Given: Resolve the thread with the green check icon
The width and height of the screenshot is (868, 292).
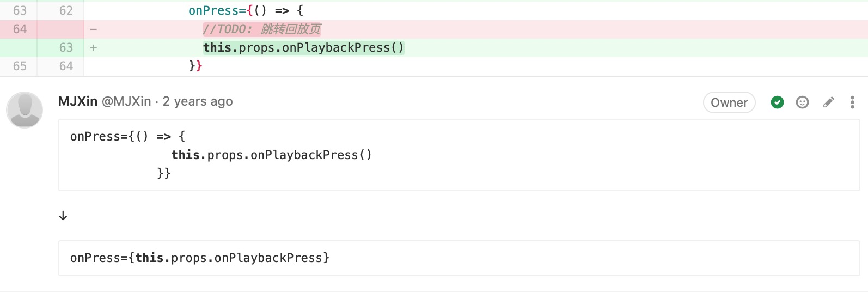Looking at the screenshot, I should point(777,102).
